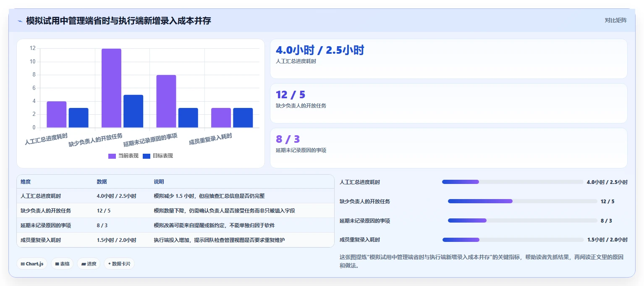The image size is (644, 286).
Task: Click table data cell 12 / 5
Action: point(104,211)
